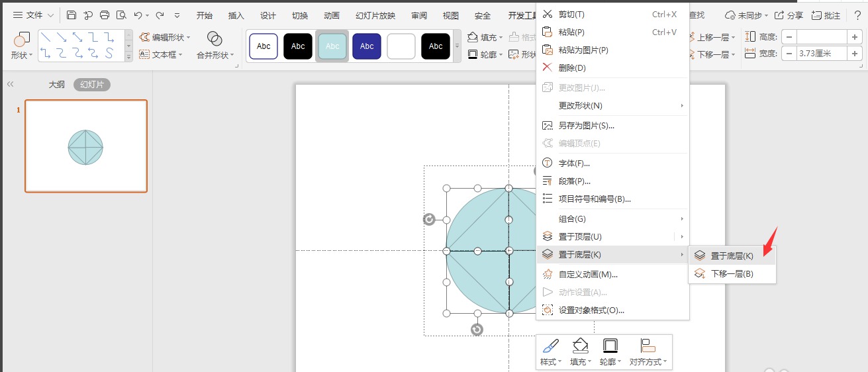
Task: Switch to the 幻灯片放映 ribbon tab
Action: tap(375, 16)
